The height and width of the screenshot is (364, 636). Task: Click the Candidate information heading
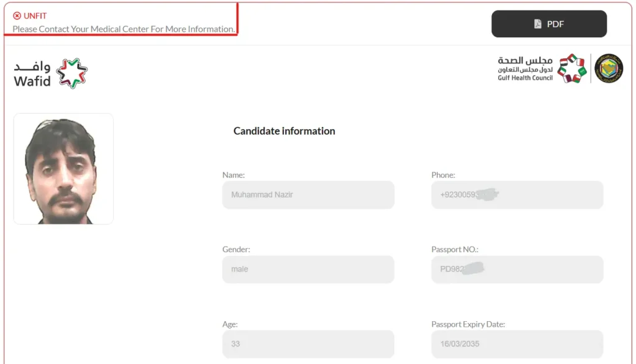pyautogui.click(x=284, y=131)
